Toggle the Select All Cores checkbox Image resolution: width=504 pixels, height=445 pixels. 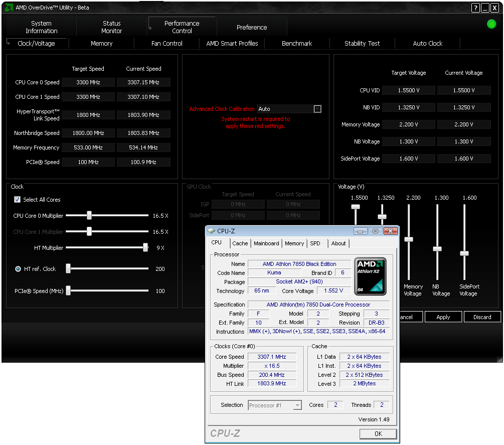click(x=18, y=200)
